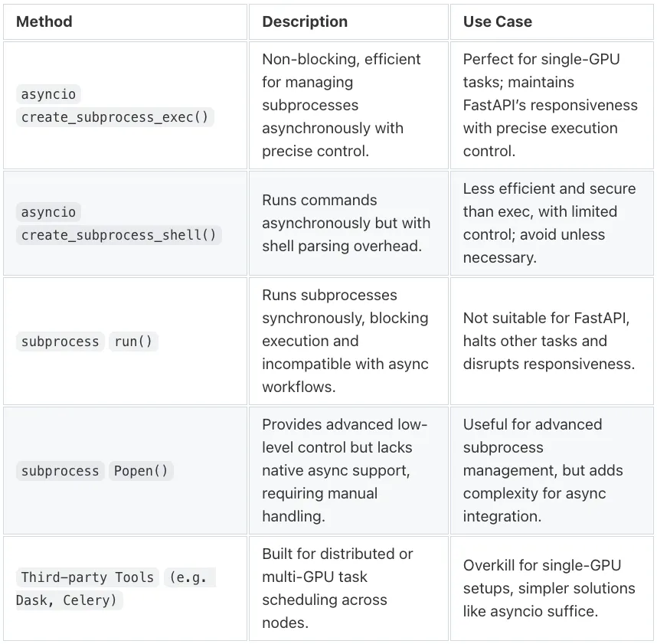The height and width of the screenshot is (644, 657).
Task: Click Perfect for single-GPU tasks cell
Action: click(x=551, y=105)
